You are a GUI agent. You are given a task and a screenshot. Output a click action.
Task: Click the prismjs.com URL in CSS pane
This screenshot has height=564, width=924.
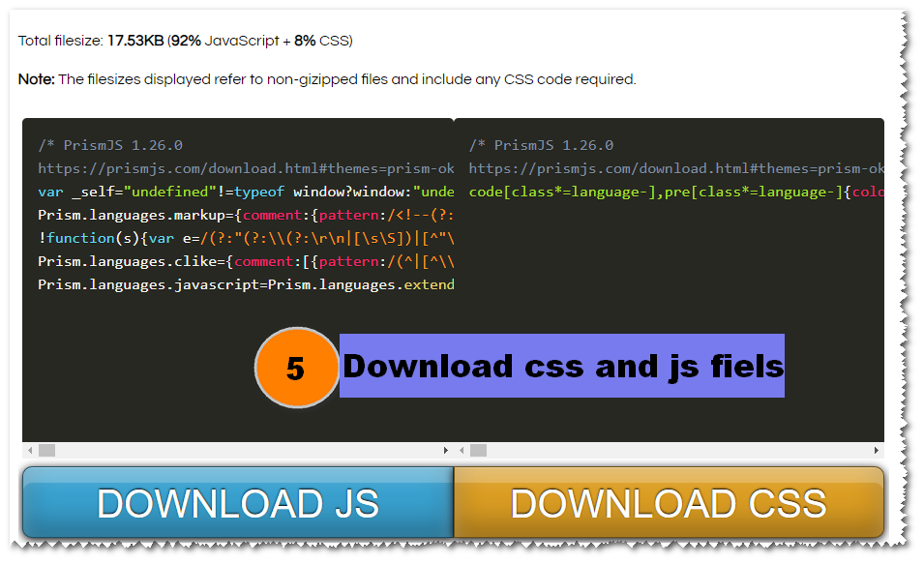pyautogui.click(x=676, y=168)
